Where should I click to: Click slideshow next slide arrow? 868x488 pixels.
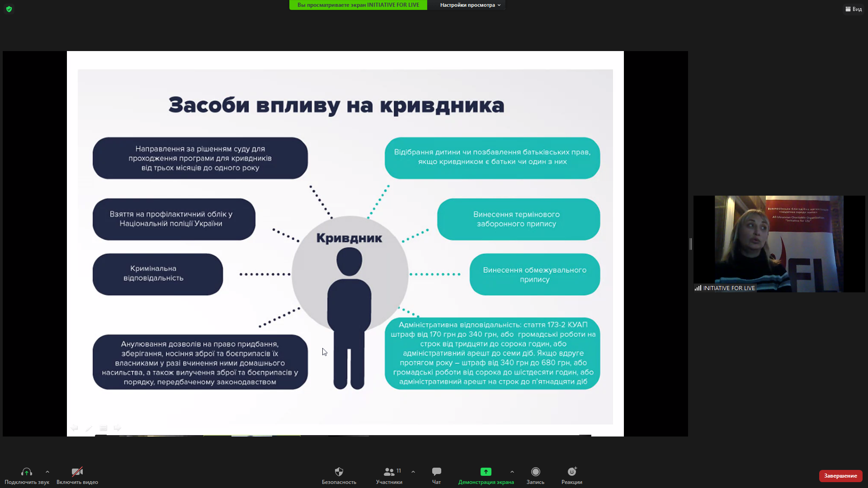tap(118, 428)
